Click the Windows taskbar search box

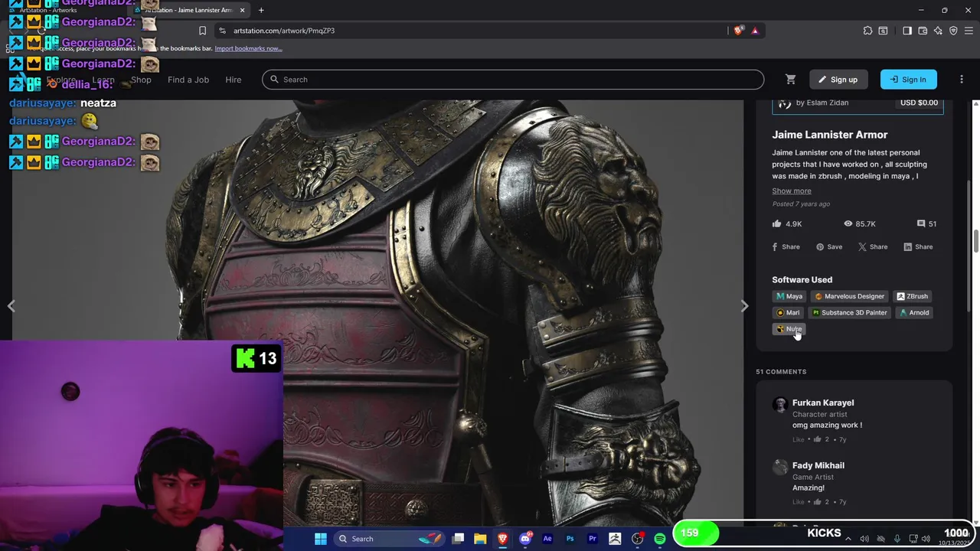point(389,539)
